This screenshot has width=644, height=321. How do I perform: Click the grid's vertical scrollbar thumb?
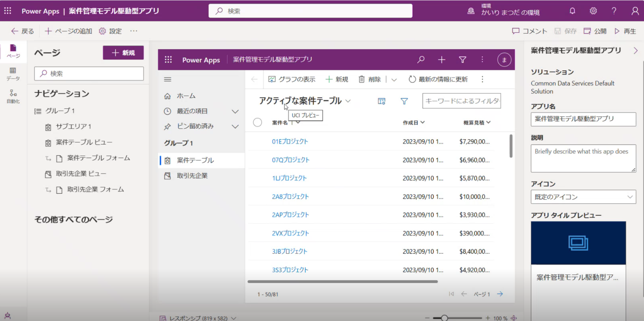[x=511, y=146]
